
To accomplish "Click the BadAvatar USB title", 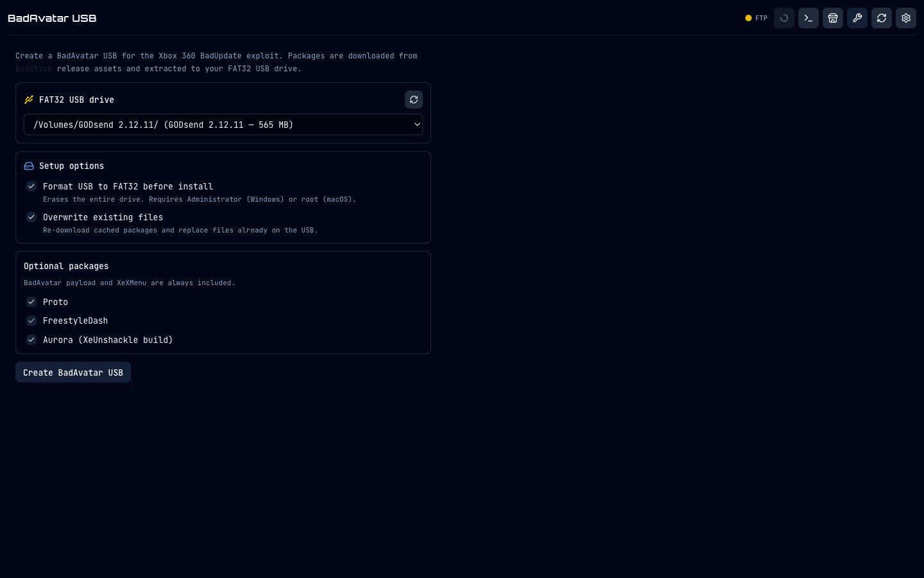I will coord(52,18).
